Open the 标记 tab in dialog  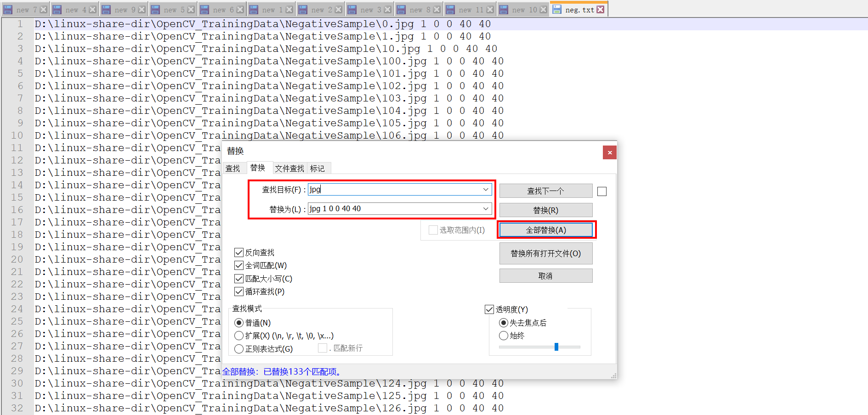tap(318, 168)
